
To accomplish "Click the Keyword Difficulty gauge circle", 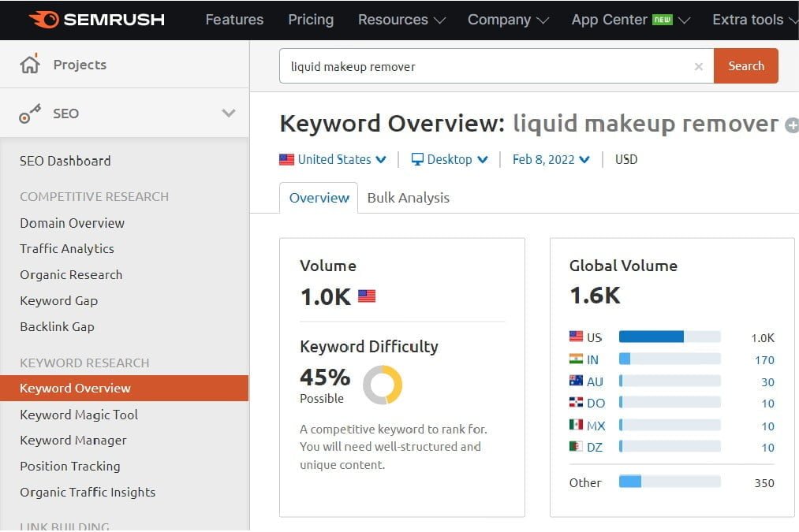I will 383,385.
